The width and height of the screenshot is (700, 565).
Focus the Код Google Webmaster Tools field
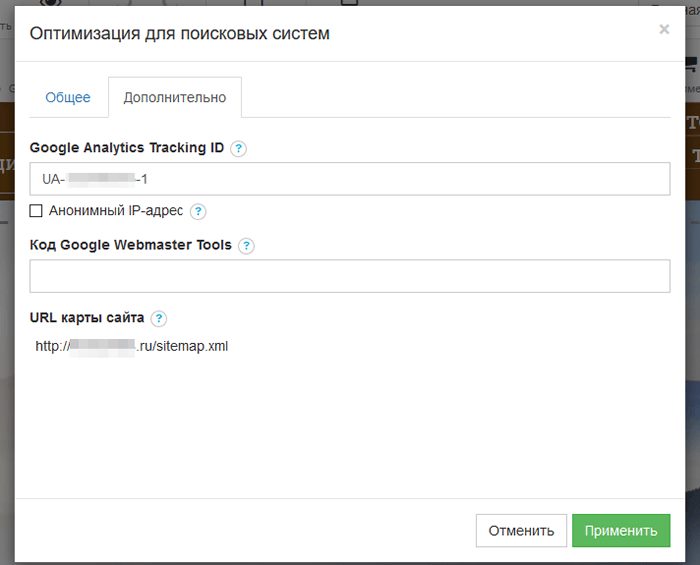[x=350, y=276]
